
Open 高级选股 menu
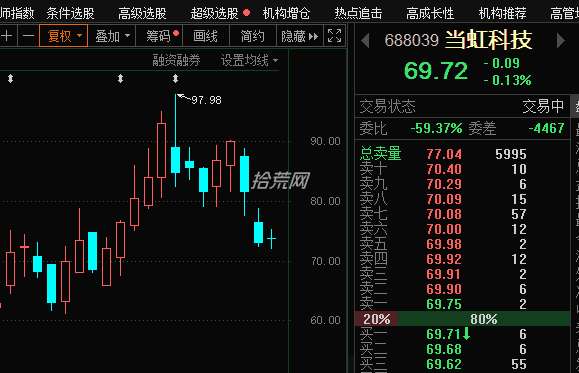pyautogui.click(x=142, y=14)
